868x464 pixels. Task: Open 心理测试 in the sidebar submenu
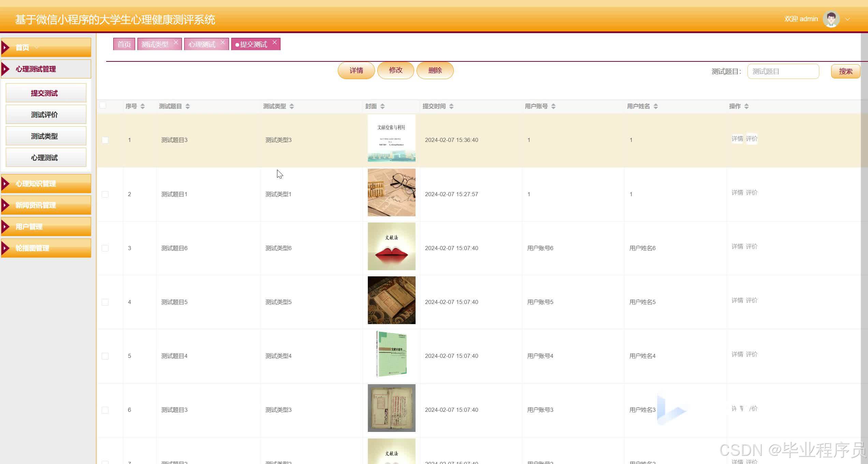[46, 157]
